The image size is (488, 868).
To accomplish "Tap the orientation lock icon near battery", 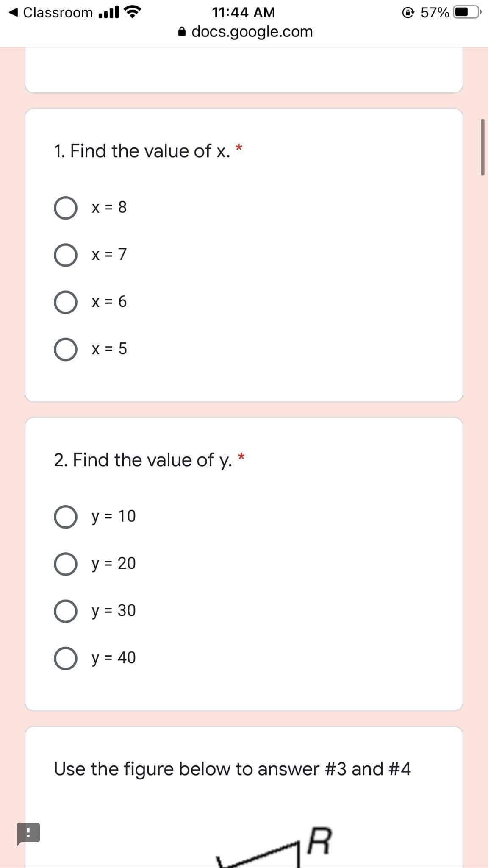I will click(408, 13).
